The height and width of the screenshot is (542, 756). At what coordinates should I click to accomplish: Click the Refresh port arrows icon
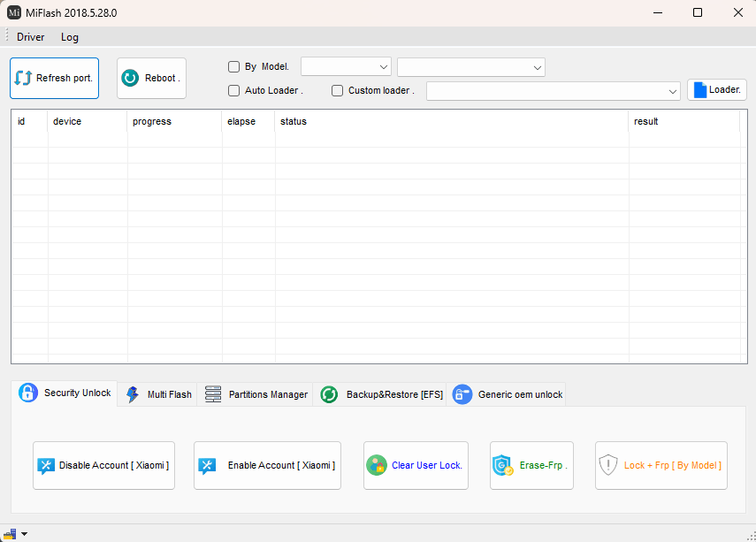click(24, 78)
